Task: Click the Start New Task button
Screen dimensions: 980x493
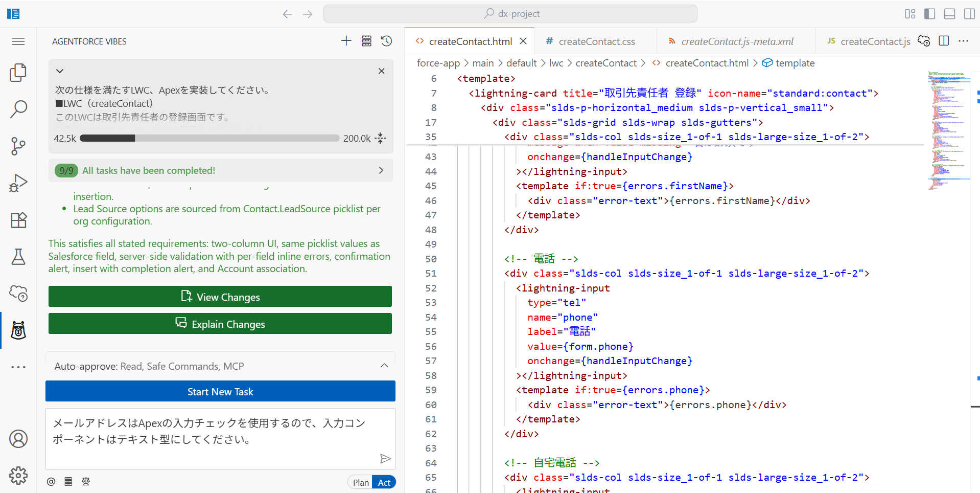Action: pyautogui.click(x=220, y=391)
